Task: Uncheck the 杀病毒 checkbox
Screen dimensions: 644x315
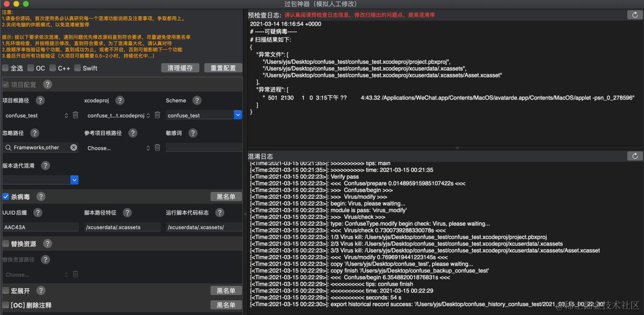Action: [x=6, y=197]
